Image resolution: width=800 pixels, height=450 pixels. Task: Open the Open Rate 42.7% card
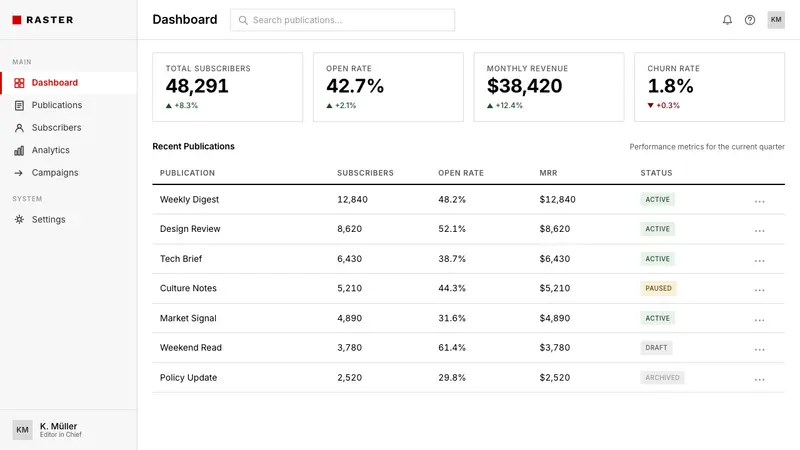(388, 87)
